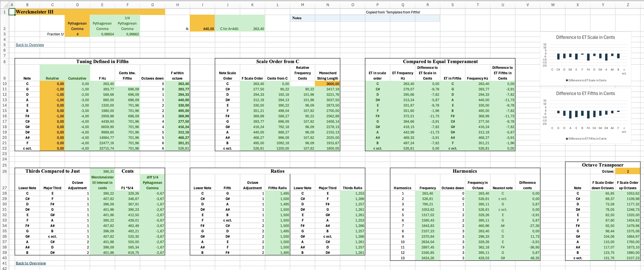Click the Difference to ET Scale in Cents chart title
Viewport: 644px width, 270px height.
point(585,37)
